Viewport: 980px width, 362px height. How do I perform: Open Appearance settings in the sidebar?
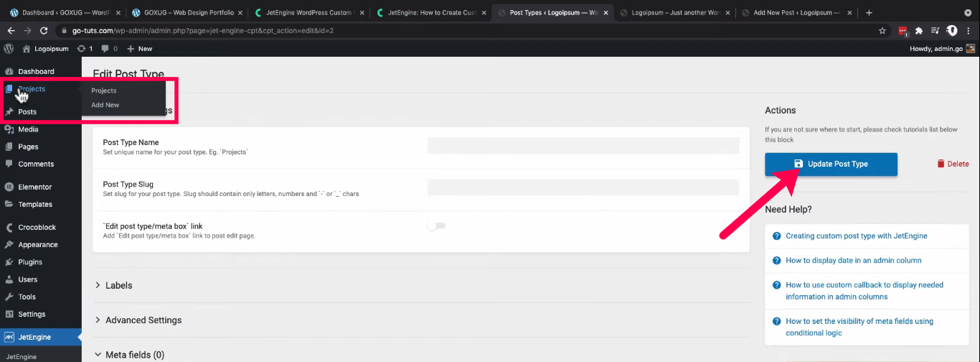[x=38, y=244]
